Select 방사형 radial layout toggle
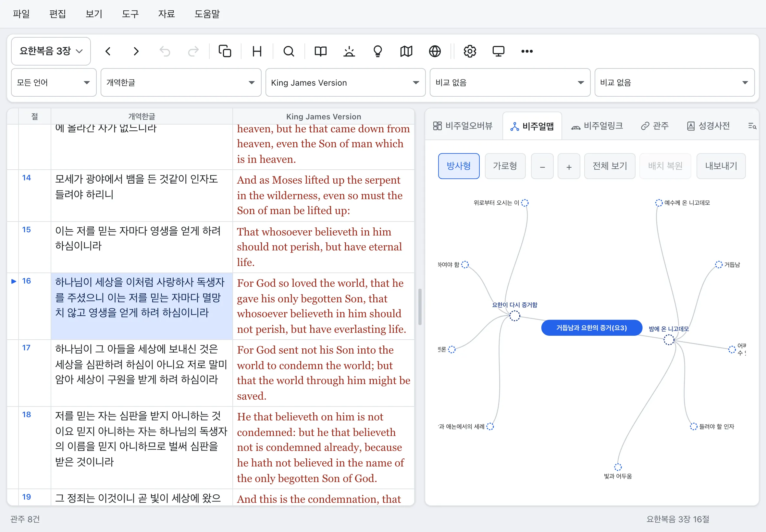766x532 pixels. [459, 166]
